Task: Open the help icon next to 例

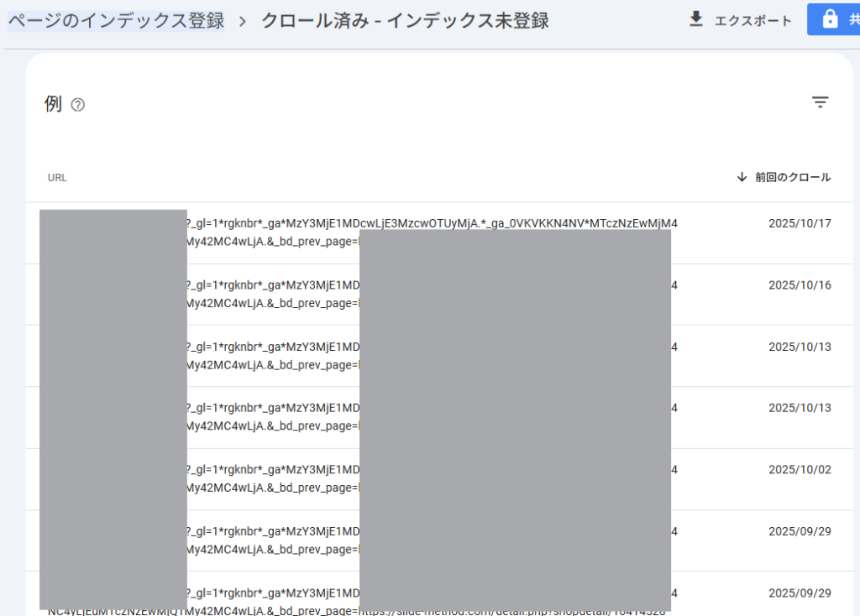Action: 78,105
